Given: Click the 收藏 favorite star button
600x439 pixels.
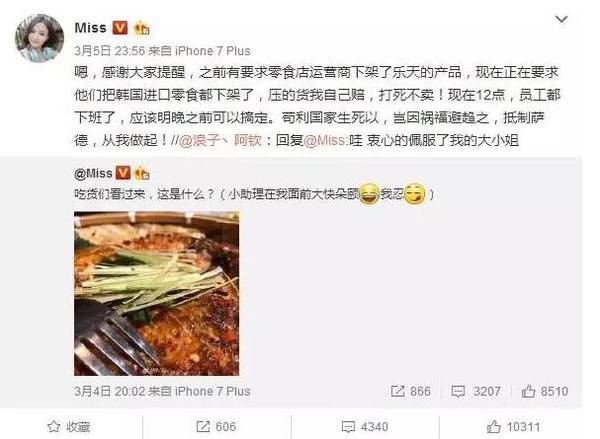Looking at the screenshot, I should pos(69,427).
